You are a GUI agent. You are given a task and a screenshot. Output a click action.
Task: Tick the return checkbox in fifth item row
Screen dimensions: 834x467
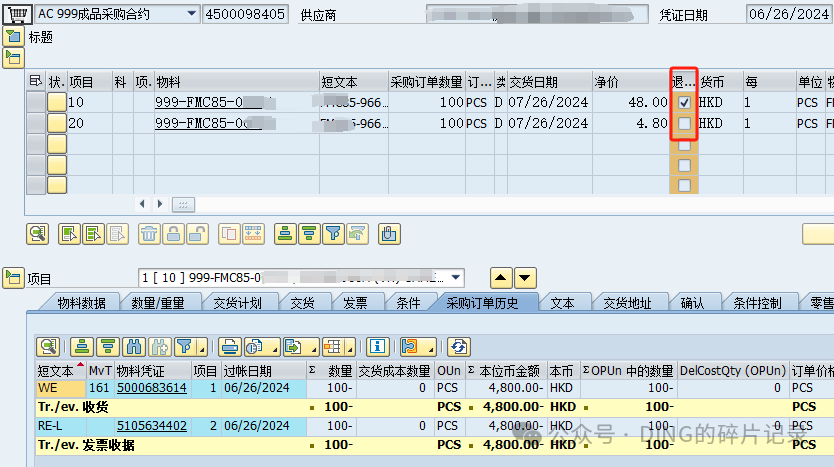click(685, 186)
